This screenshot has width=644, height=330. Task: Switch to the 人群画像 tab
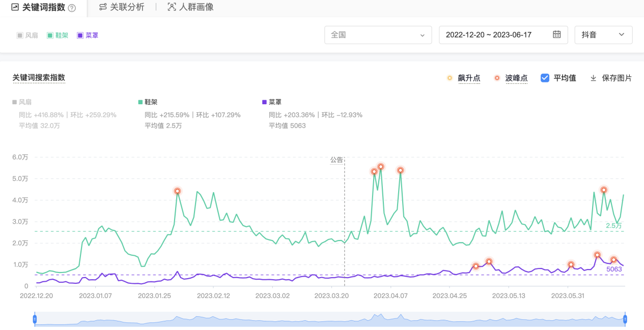tap(196, 7)
